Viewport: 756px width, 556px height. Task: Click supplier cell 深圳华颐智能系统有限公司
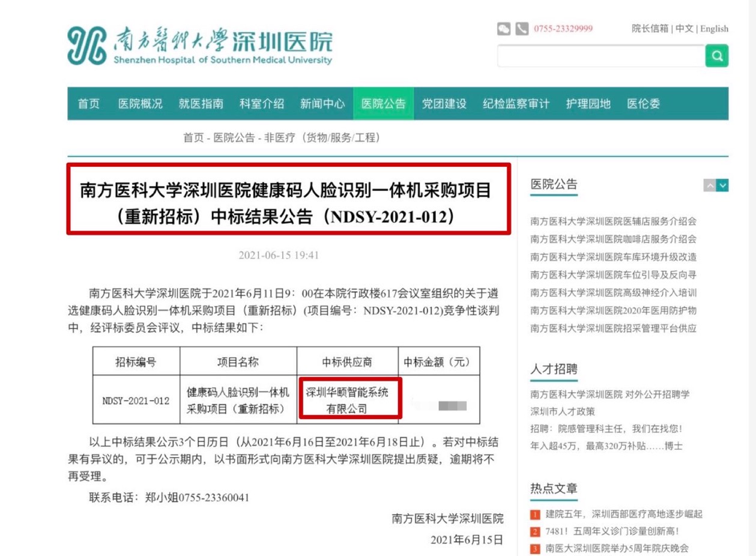(347, 400)
